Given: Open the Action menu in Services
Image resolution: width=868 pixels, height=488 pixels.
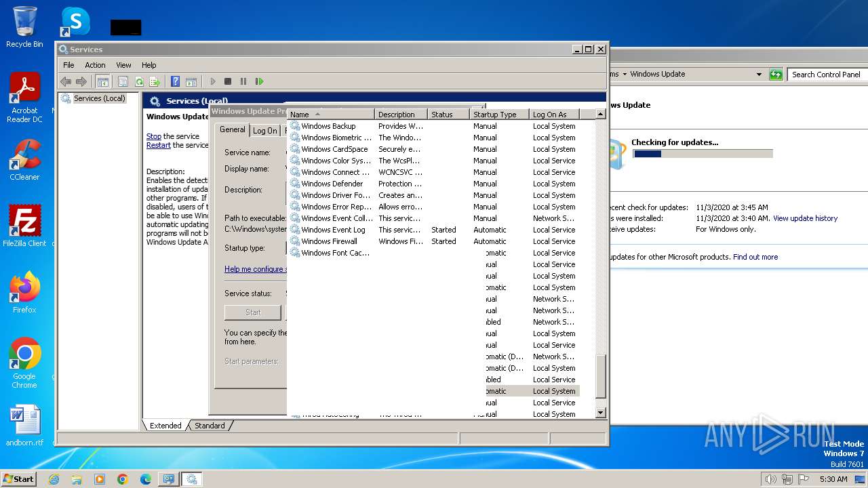Looking at the screenshot, I should point(95,65).
